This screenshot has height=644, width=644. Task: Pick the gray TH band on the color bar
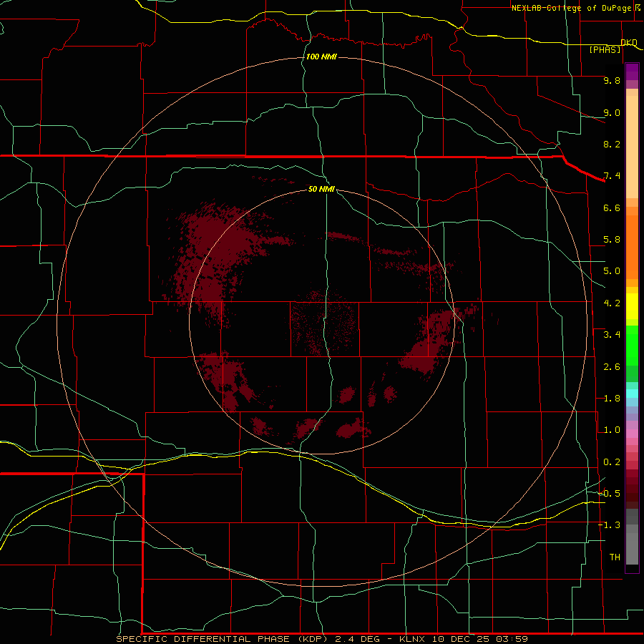click(x=632, y=548)
